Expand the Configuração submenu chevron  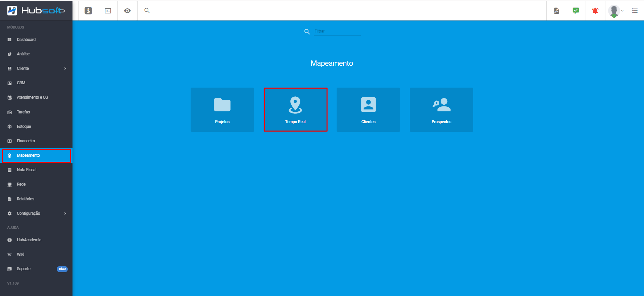coord(65,213)
